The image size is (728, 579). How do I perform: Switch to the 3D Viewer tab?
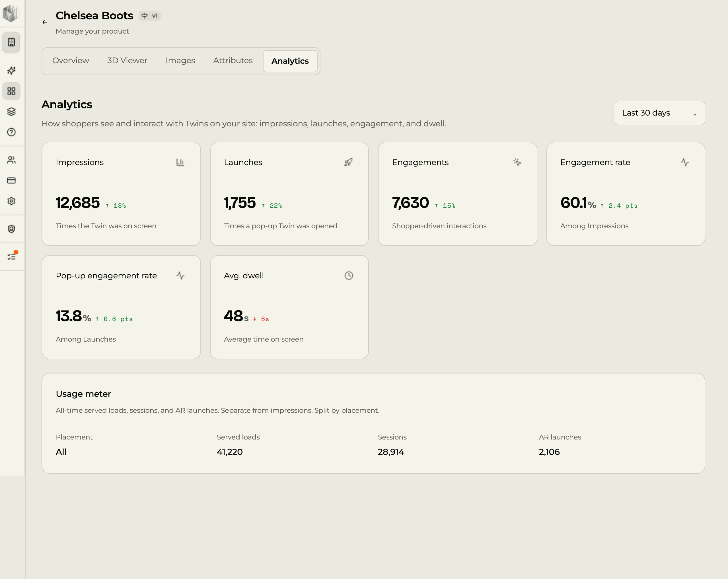point(127,60)
